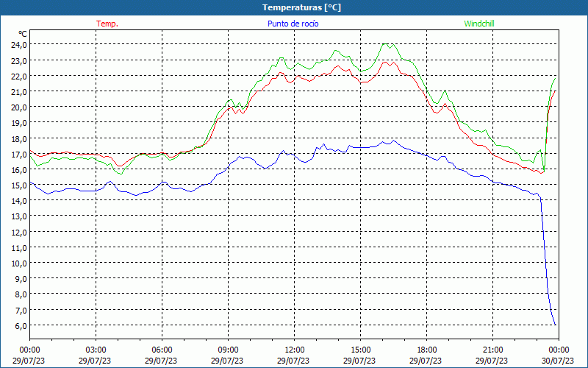Click the 17,0 y-axis value

pyautogui.click(x=20, y=155)
